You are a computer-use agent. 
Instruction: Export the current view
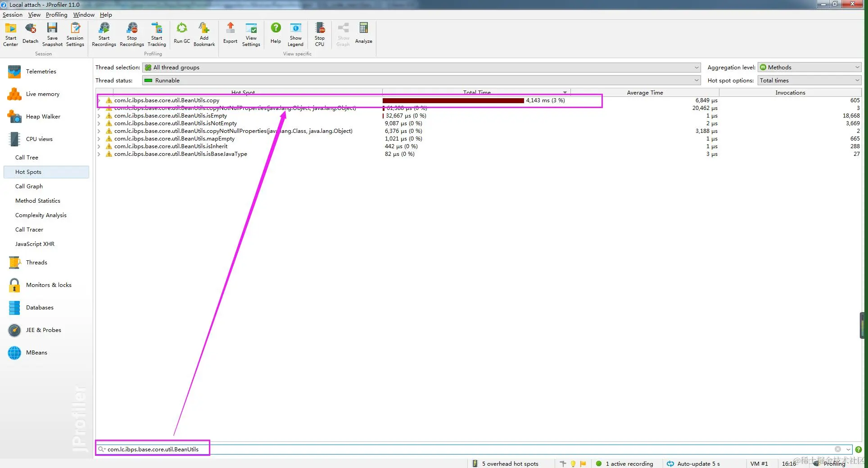[x=230, y=34]
